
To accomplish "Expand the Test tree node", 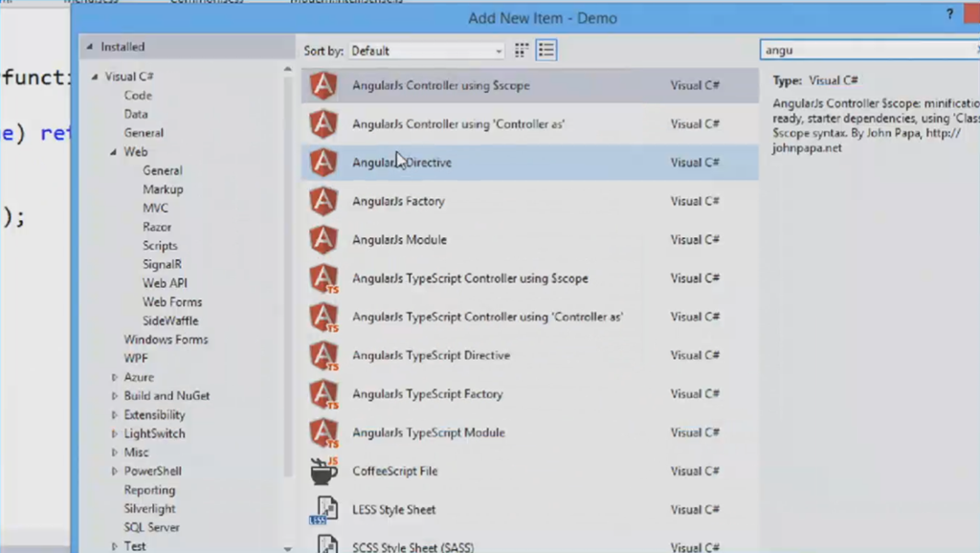I will click(115, 546).
